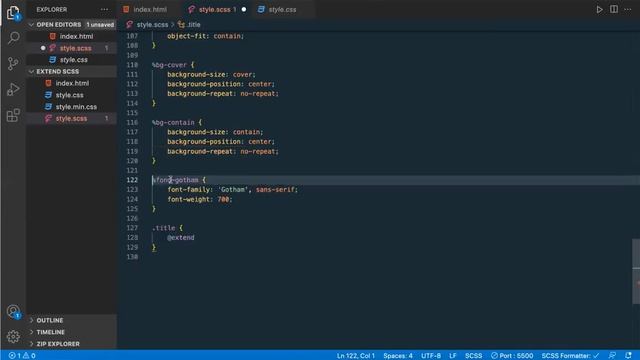Click the feedback icon in status bar
Image resolution: width=640 pixels, height=360 pixels.
point(612,356)
